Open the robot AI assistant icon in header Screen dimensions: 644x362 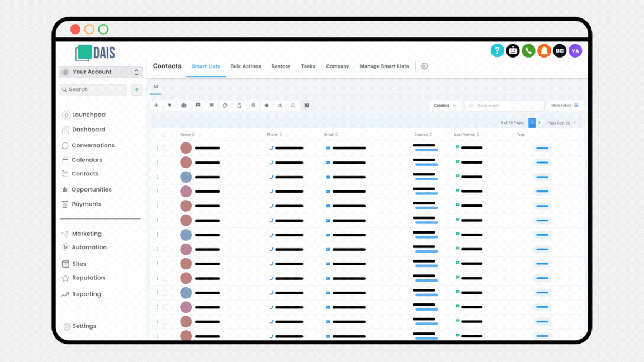(x=513, y=51)
